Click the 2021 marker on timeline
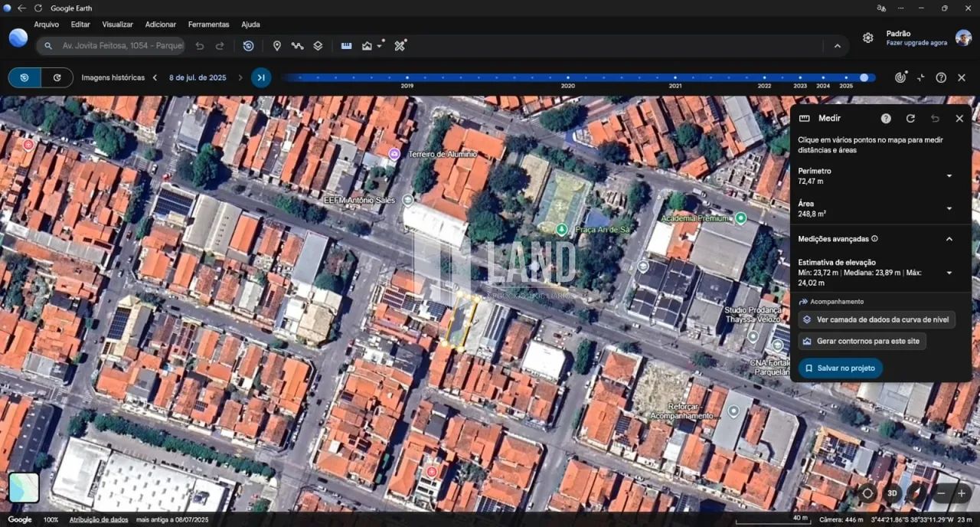Image resolution: width=980 pixels, height=527 pixels. [675, 77]
